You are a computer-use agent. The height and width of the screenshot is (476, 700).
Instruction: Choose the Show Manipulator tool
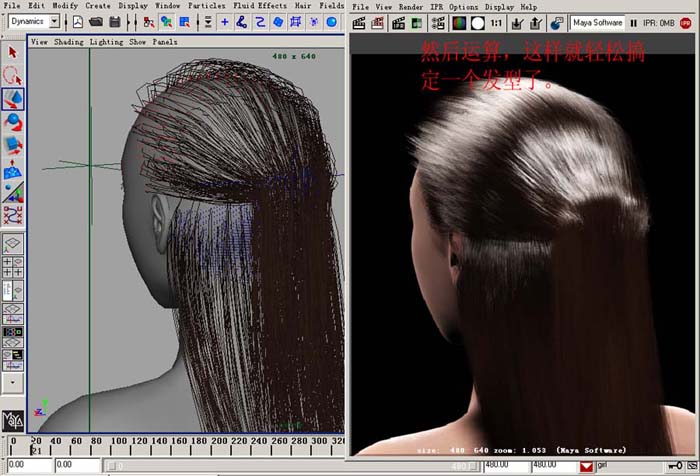[12, 192]
